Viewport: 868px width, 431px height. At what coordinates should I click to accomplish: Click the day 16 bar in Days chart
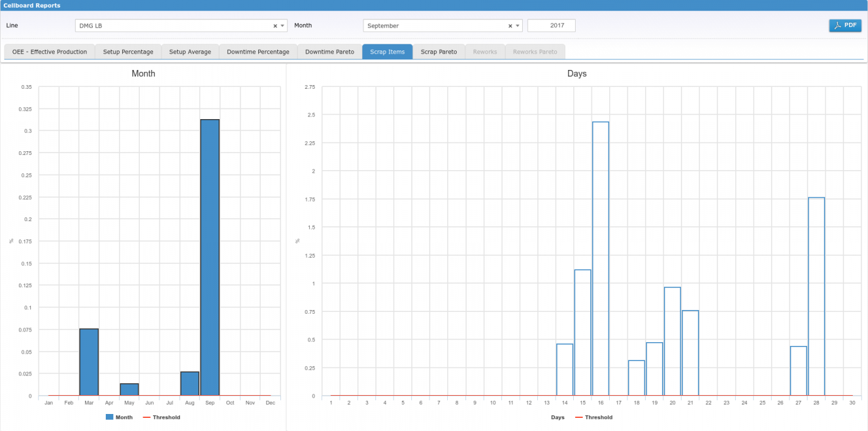tap(600, 258)
